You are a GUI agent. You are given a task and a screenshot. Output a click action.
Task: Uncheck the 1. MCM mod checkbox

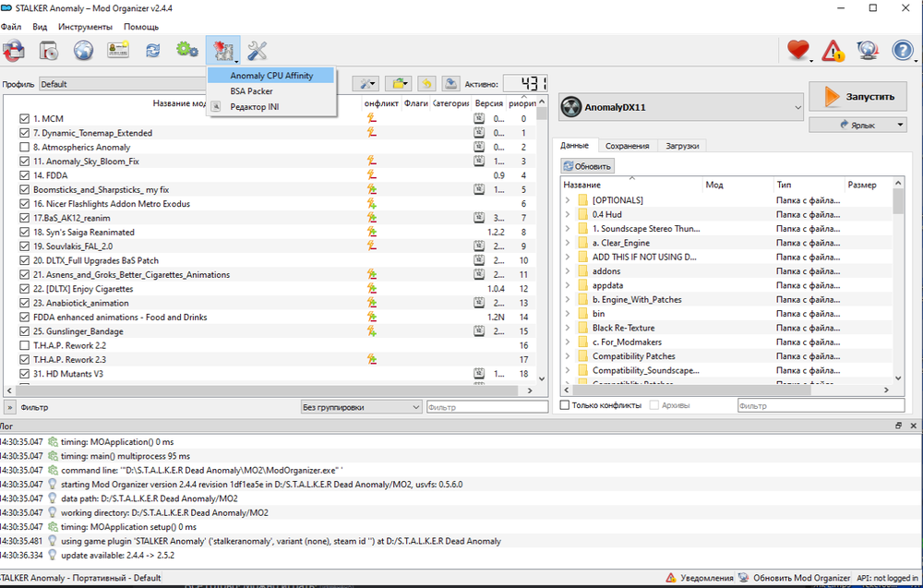(25, 119)
